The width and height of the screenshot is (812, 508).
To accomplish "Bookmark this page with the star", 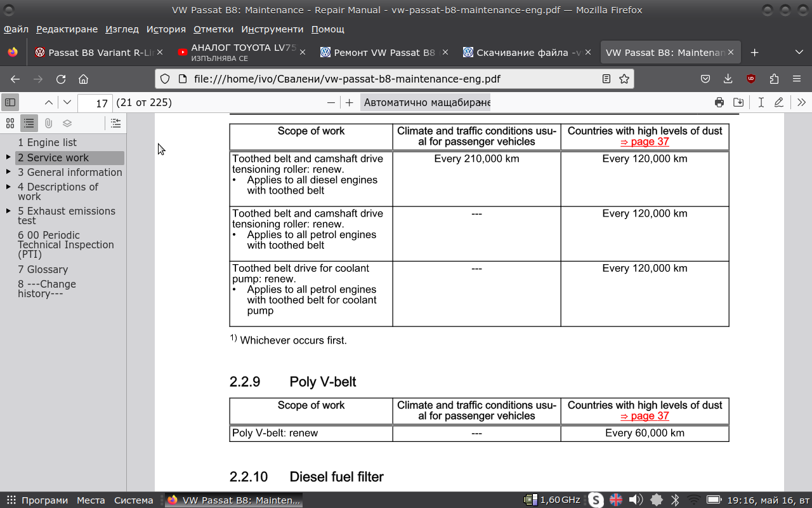I will [x=624, y=79].
